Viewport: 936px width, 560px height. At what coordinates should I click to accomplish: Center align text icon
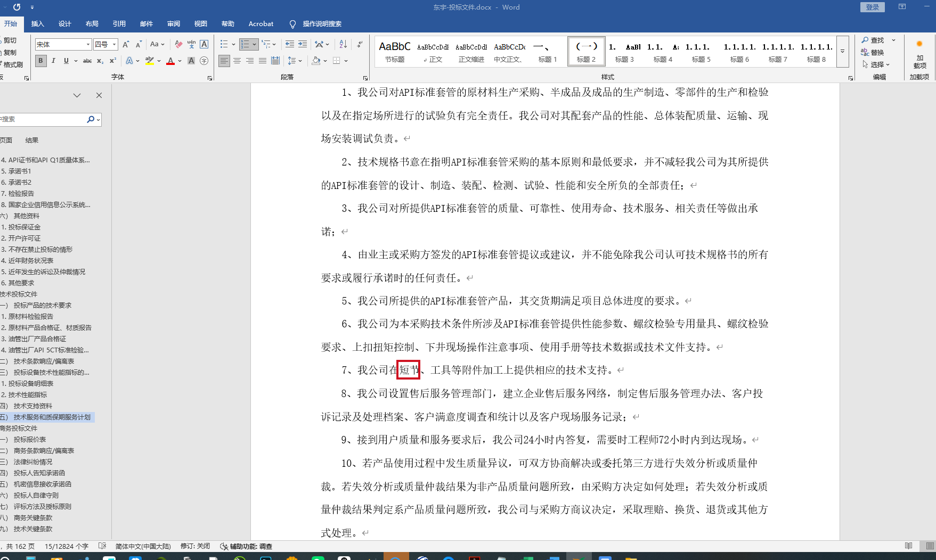coord(237,61)
